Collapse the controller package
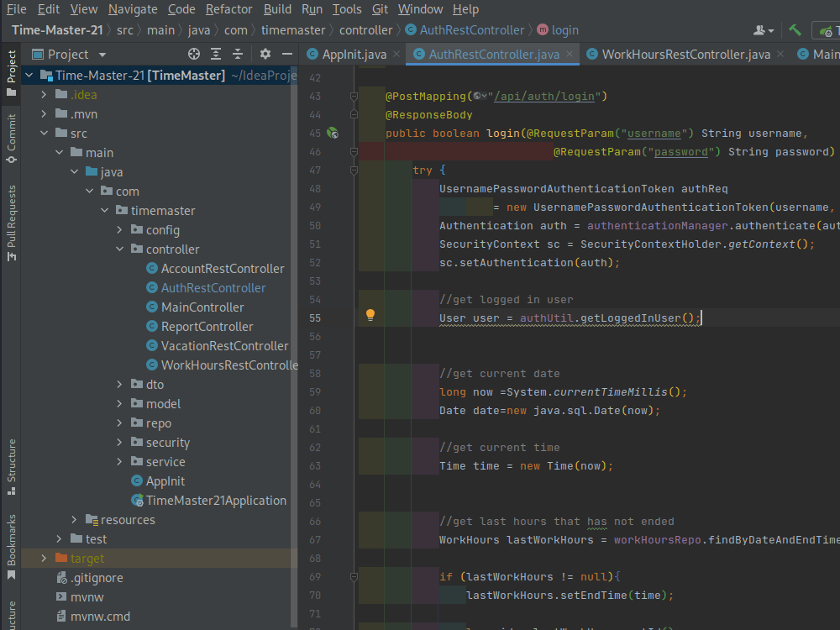The width and height of the screenshot is (840, 630). [120, 249]
